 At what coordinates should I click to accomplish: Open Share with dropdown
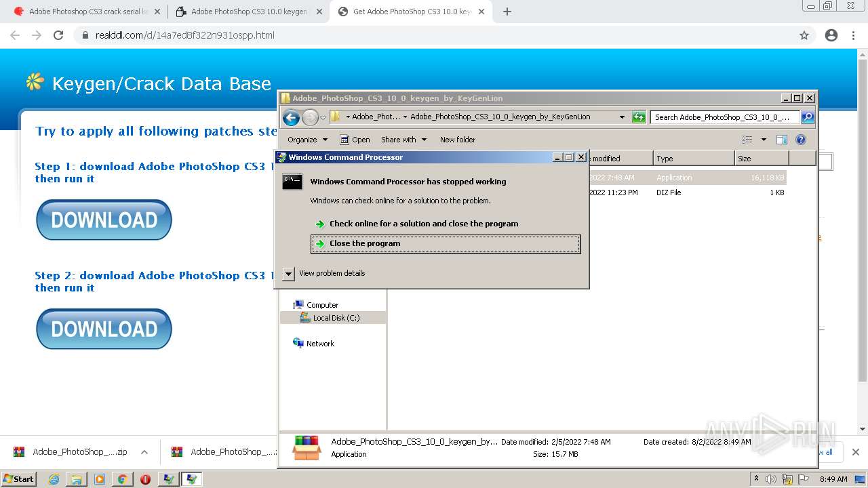coord(403,140)
